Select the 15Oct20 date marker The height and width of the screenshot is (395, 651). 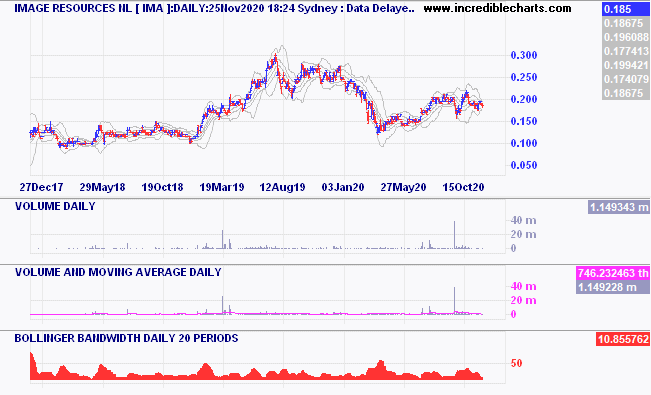coord(463,187)
